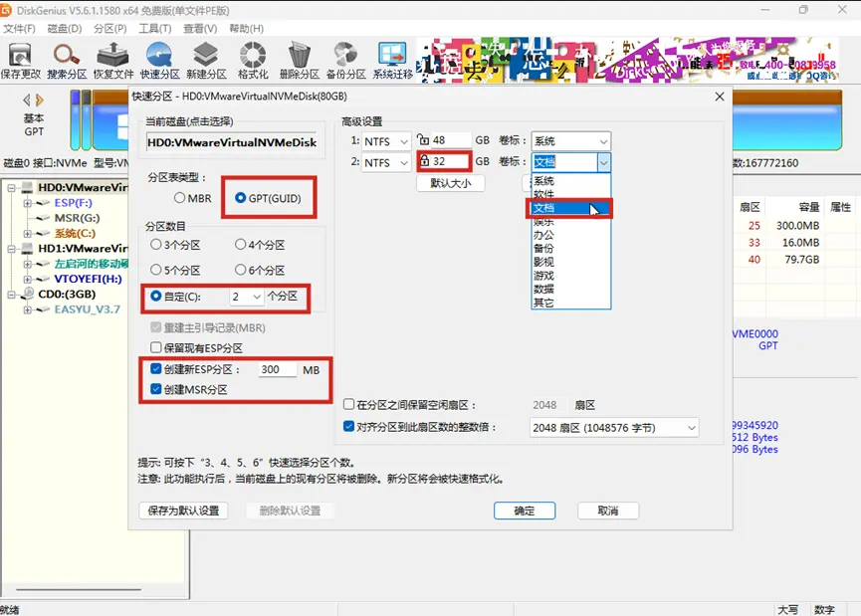The height and width of the screenshot is (616, 861).
Task: Click the previous disk left arrow
Action: point(26,100)
